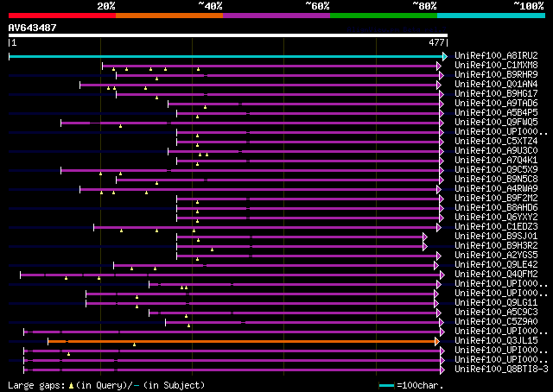Image resolution: width=553 pixels, height=392 pixels.
Task: Select the purple alignment bar for UniRef100_Q4QFM2
Action: [x=231, y=275]
